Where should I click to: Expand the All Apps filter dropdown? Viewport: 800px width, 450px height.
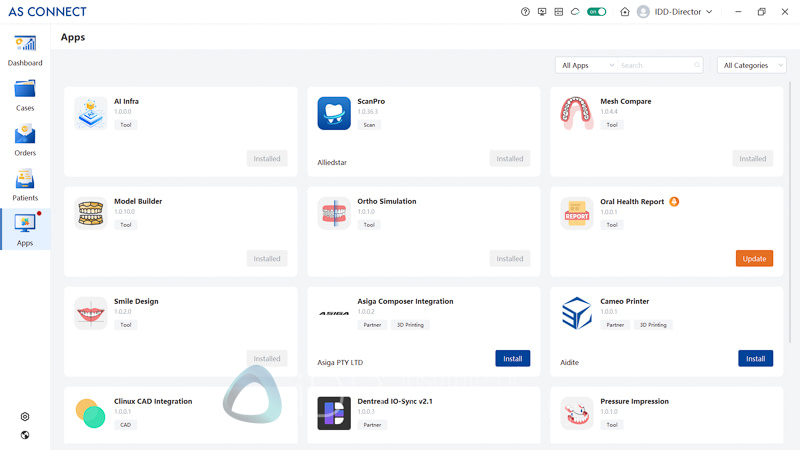[x=586, y=65]
